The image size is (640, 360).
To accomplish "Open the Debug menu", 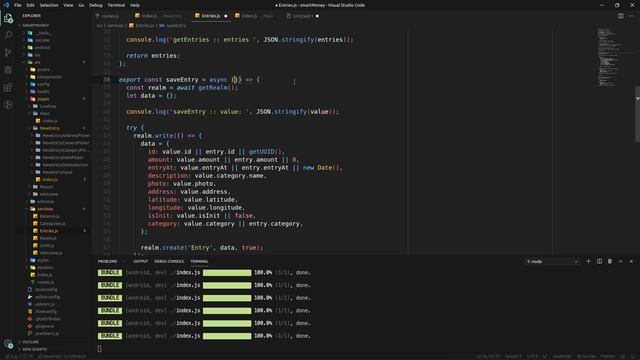I will coord(96,5).
